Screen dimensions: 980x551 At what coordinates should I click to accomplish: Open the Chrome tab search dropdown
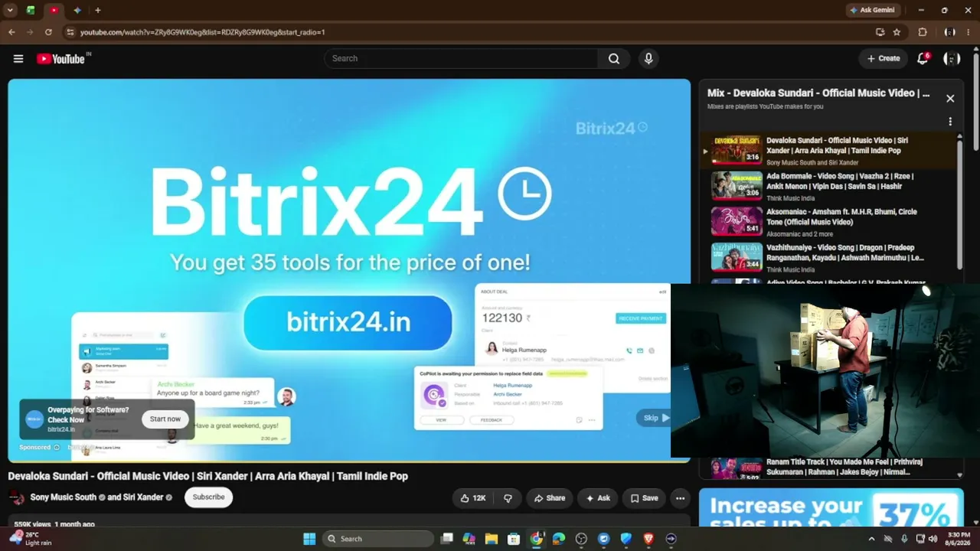click(x=11, y=11)
